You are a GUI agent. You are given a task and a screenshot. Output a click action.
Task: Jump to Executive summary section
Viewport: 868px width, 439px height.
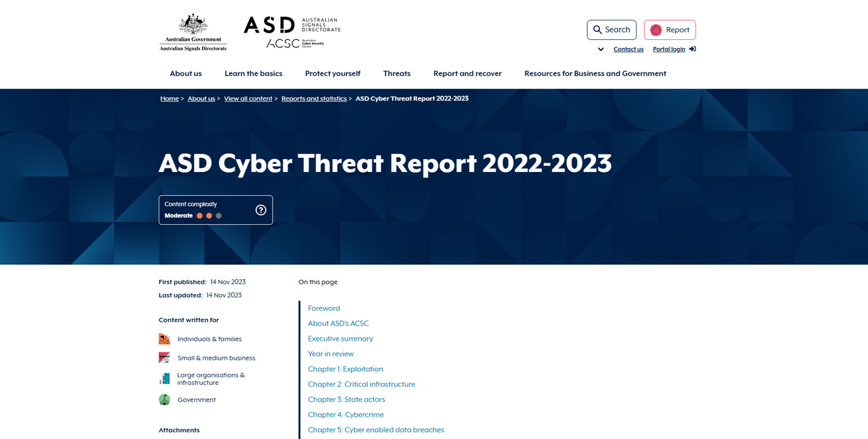coord(340,339)
